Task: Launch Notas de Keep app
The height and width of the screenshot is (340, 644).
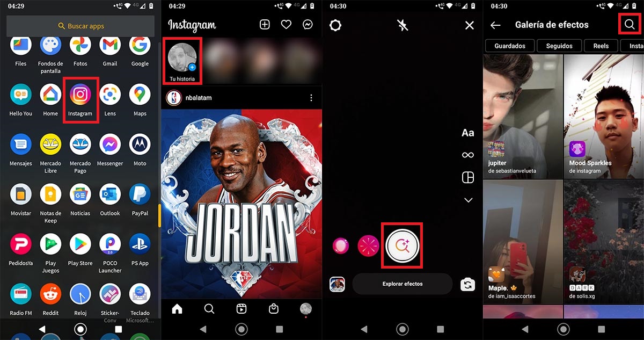Action: point(50,194)
